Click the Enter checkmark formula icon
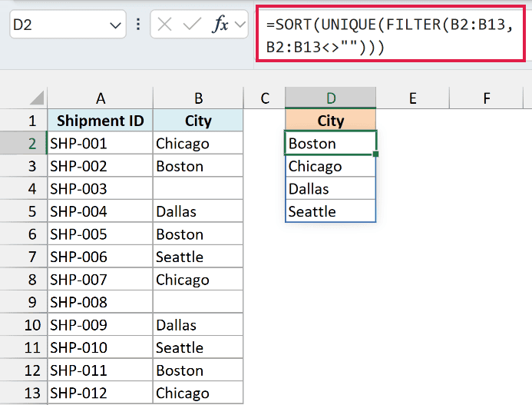Viewport: 532px width, 405px height. tap(192, 25)
